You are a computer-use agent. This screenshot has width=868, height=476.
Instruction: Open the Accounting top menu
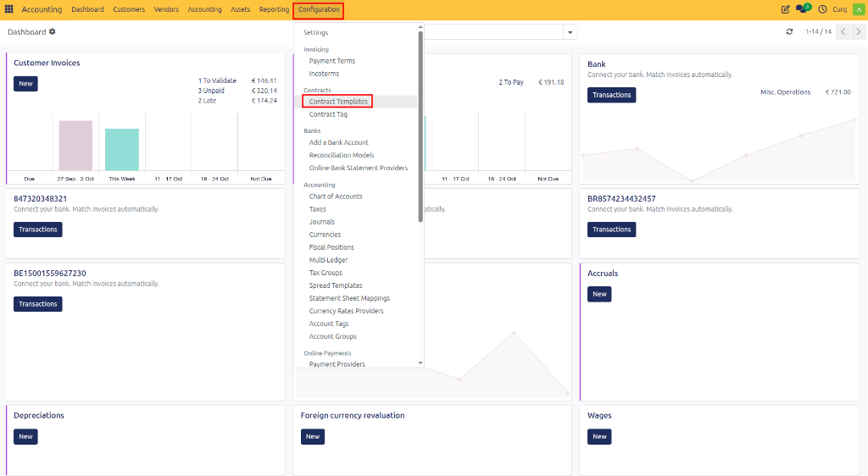(x=204, y=9)
